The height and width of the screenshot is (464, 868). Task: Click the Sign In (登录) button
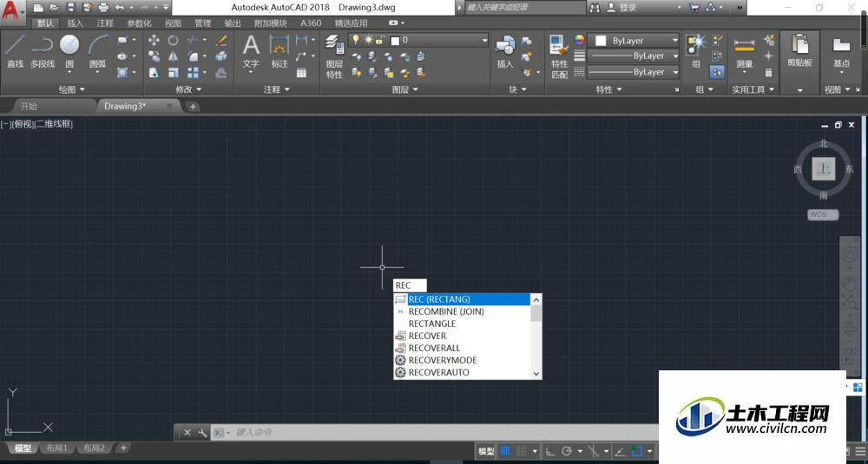[x=621, y=8]
